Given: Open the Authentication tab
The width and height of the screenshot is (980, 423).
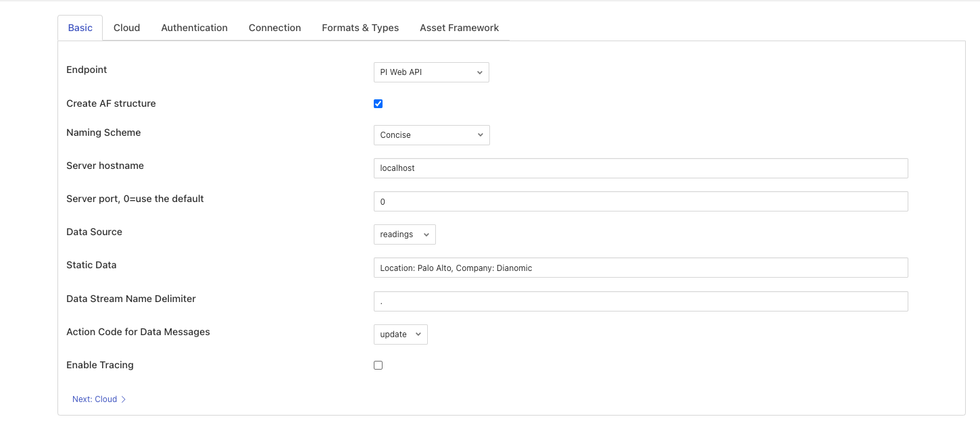Looking at the screenshot, I should (194, 28).
